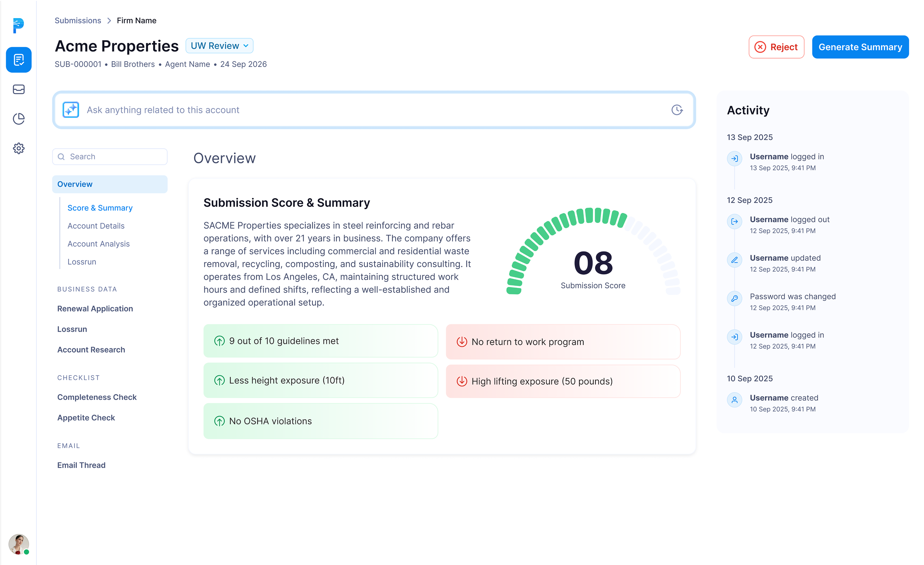
Task: Select Overview in the side navigation
Action: point(110,184)
